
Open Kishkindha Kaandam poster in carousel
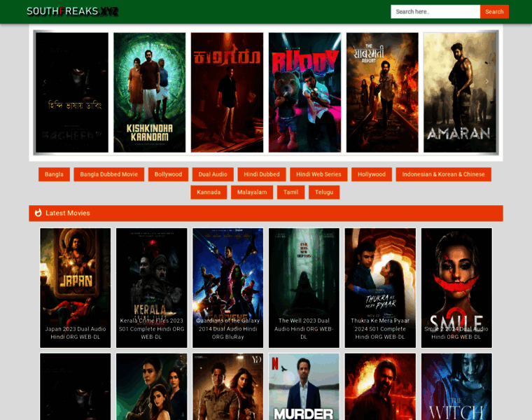(x=150, y=92)
